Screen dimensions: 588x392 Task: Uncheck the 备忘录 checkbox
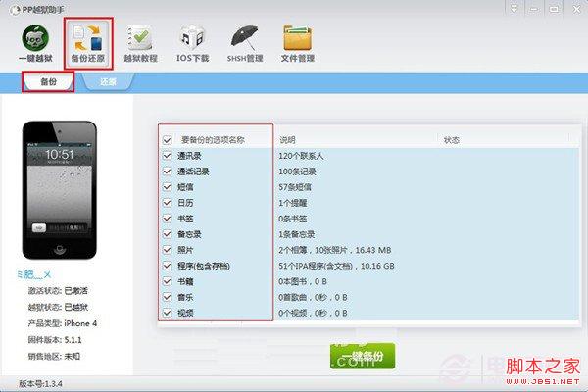168,234
